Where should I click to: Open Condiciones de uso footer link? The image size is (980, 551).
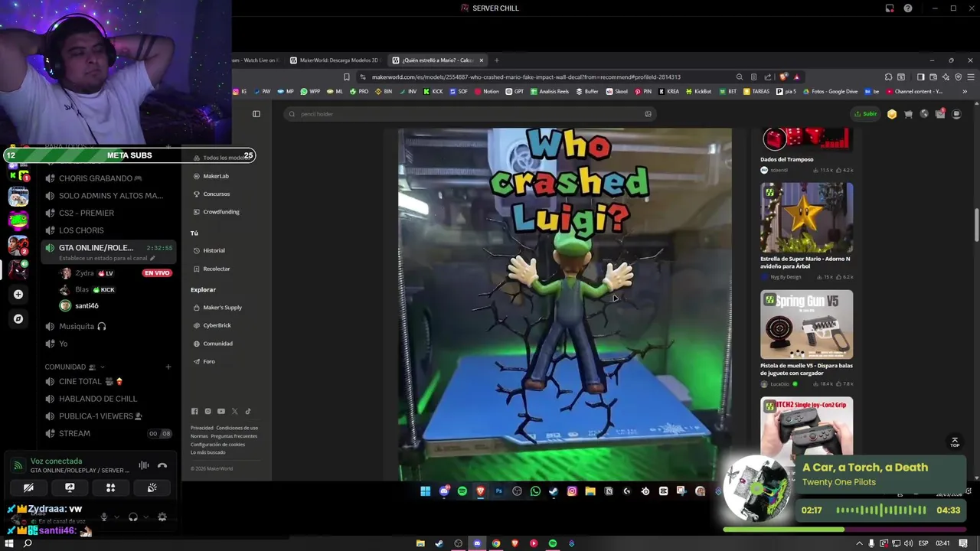click(237, 428)
